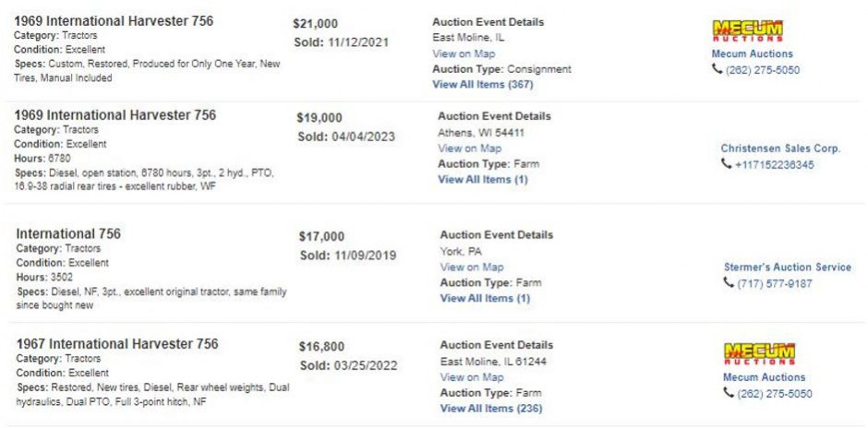Viewport: 868px width, 428px height.
Task: Open View on Map for East Moline, IL 61244
Action: (472, 377)
